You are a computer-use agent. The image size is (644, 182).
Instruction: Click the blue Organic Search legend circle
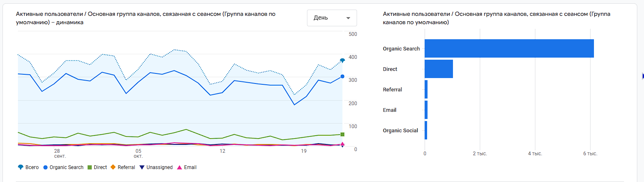tap(45, 167)
